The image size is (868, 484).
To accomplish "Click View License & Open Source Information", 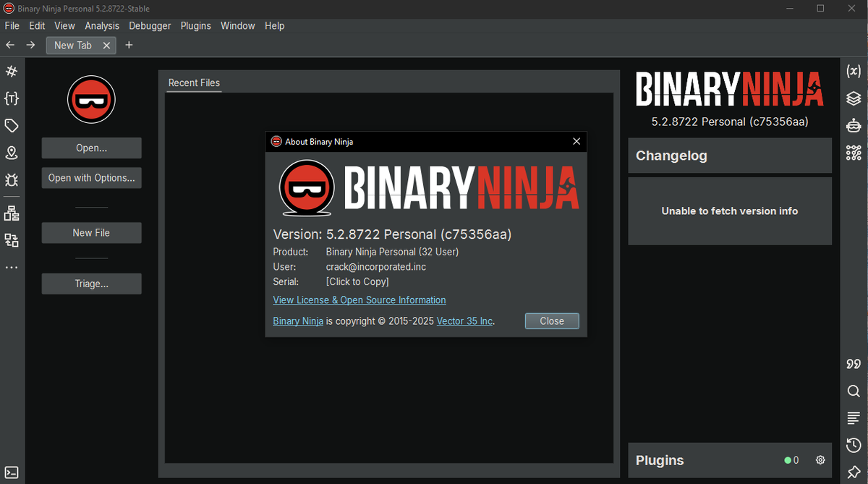I will 359,300.
